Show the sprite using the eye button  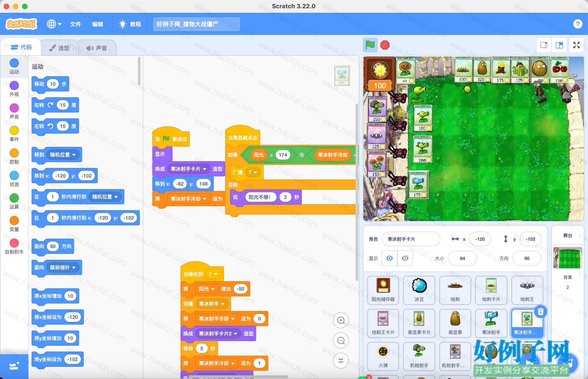pyautogui.click(x=390, y=258)
